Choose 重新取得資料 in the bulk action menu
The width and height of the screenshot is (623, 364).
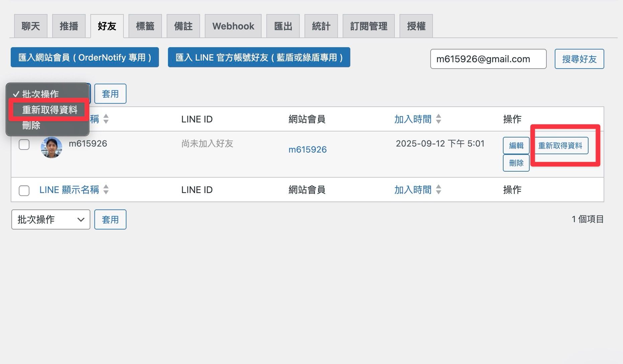coord(50,110)
